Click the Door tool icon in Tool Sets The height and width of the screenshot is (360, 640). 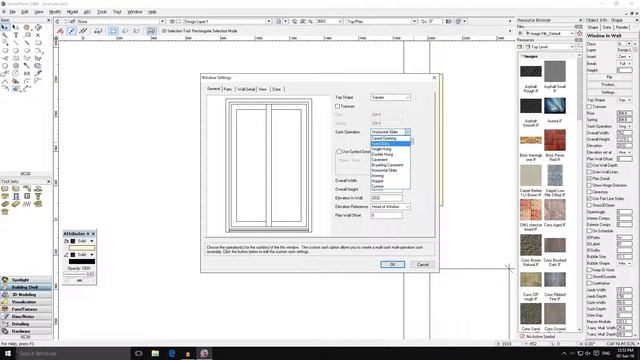pos(16,196)
